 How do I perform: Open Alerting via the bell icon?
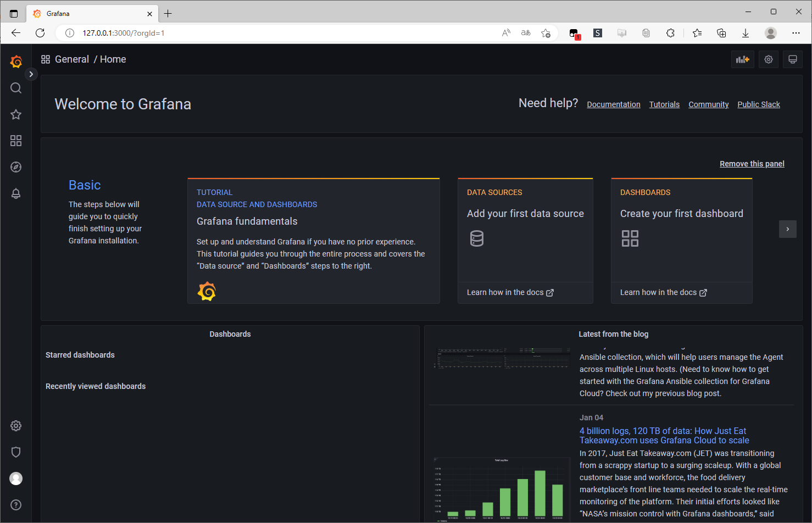(16, 193)
